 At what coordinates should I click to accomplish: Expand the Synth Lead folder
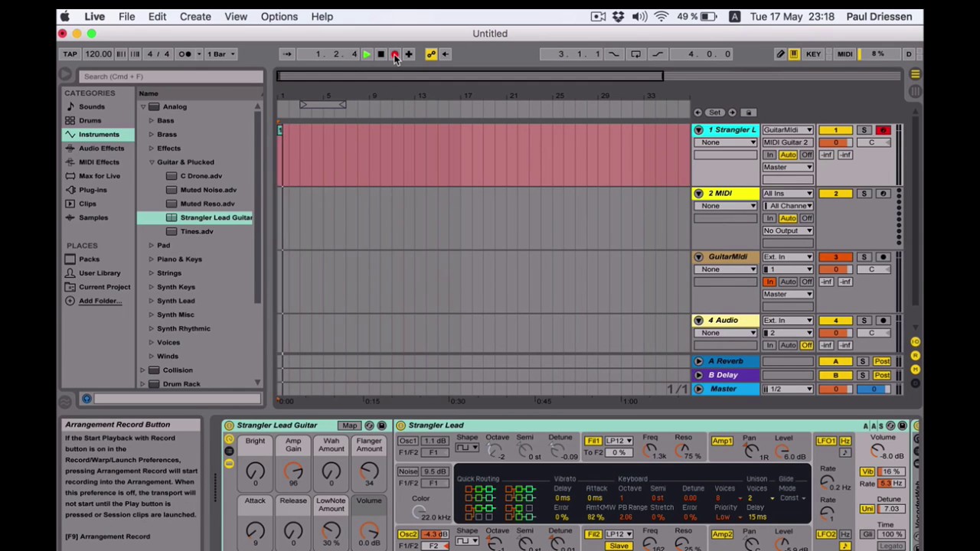click(151, 301)
